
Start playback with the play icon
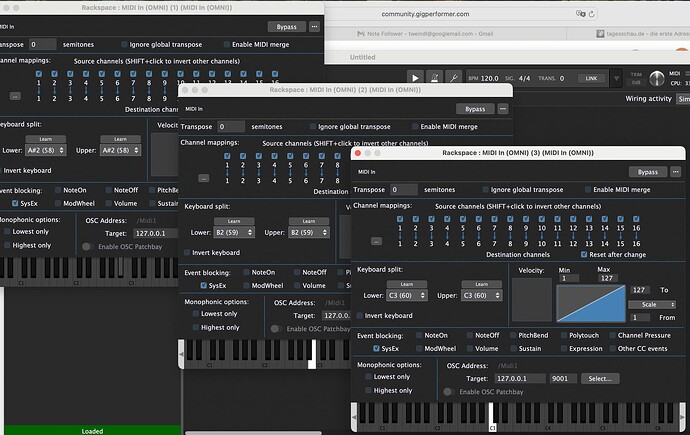point(415,78)
